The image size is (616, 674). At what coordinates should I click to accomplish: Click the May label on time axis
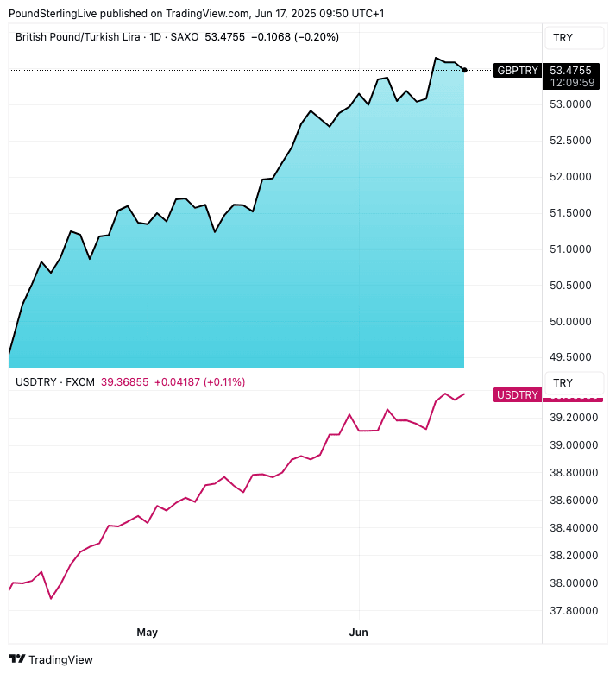(148, 633)
